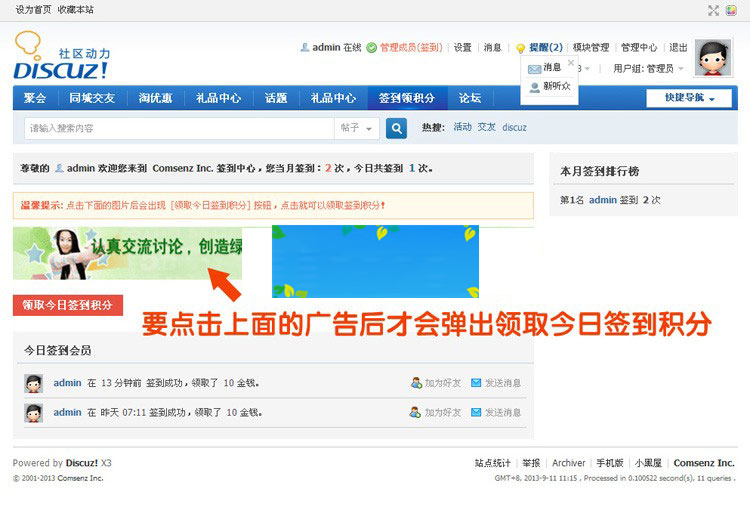This screenshot has height=523, width=750.
Task: Click the search content input field
Action: click(180, 128)
